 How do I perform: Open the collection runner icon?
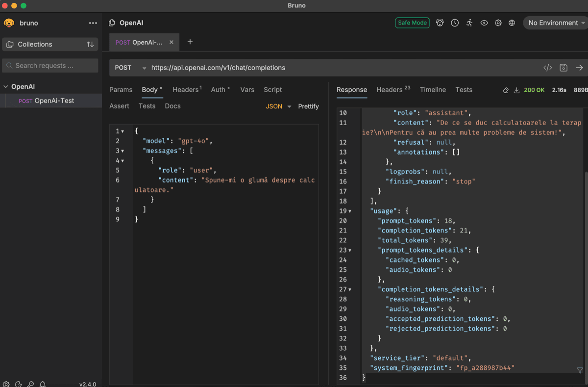pyautogui.click(x=469, y=23)
